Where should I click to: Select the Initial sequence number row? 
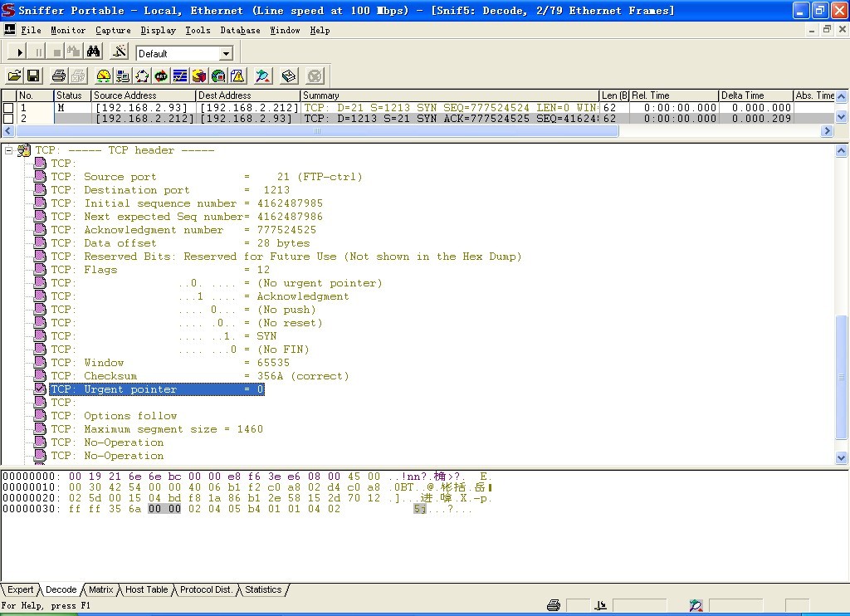[x=187, y=203]
